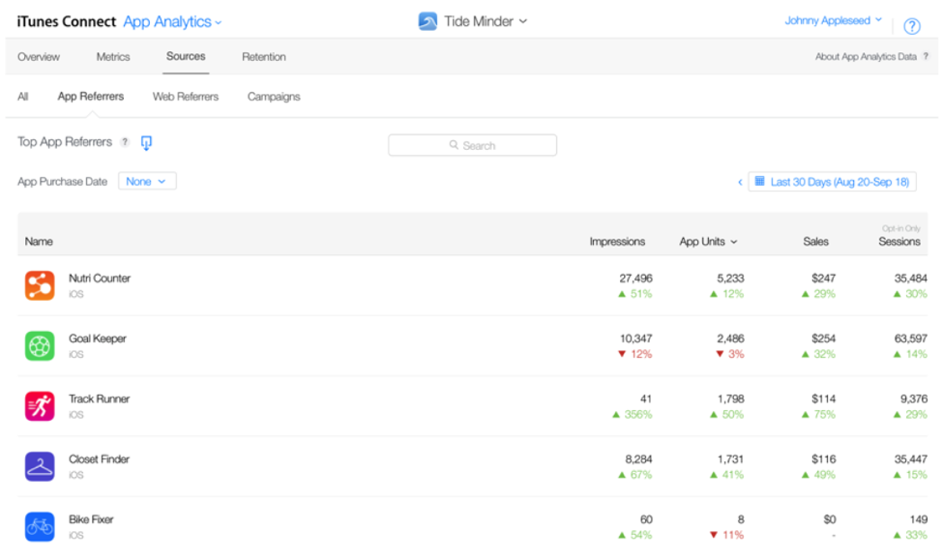The width and height of the screenshot is (943, 560).
Task: Switch to the Web Referrers sub-tab
Action: click(x=186, y=97)
